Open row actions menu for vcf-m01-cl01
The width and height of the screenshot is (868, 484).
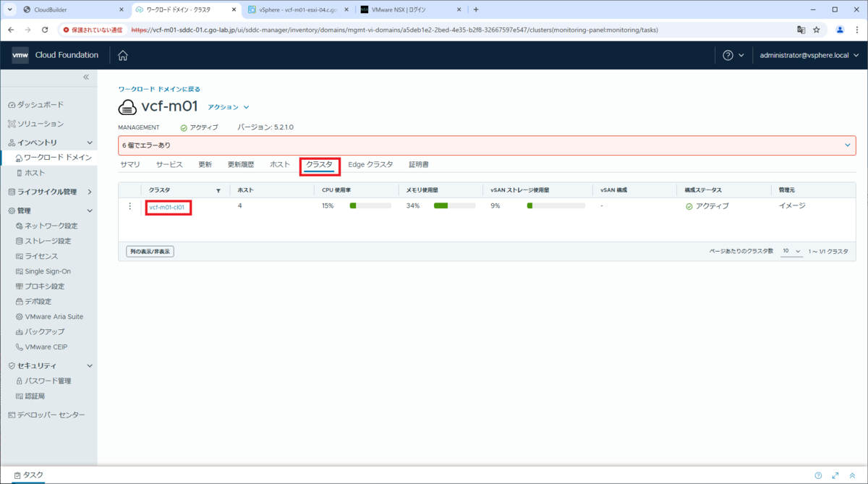(130, 207)
